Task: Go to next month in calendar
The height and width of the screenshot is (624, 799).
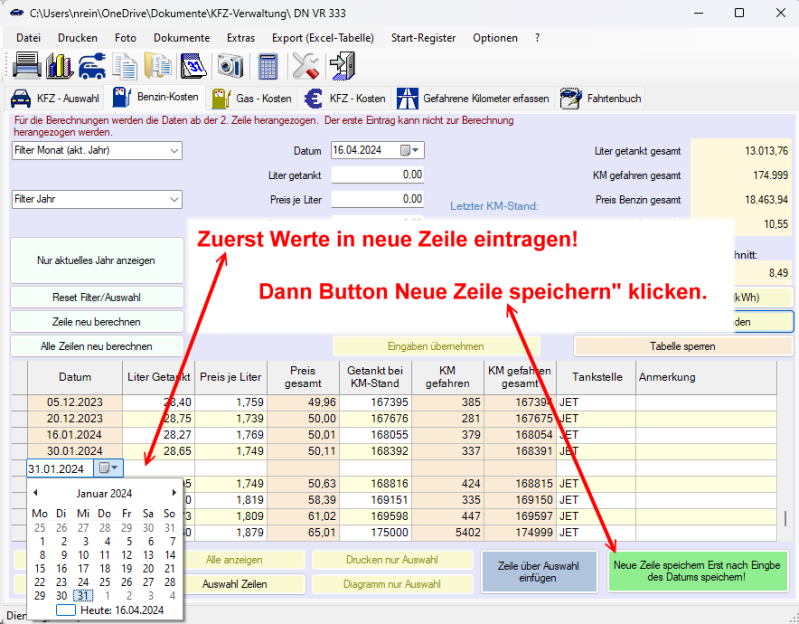Action: pyautogui.click(x=174, y=493)
